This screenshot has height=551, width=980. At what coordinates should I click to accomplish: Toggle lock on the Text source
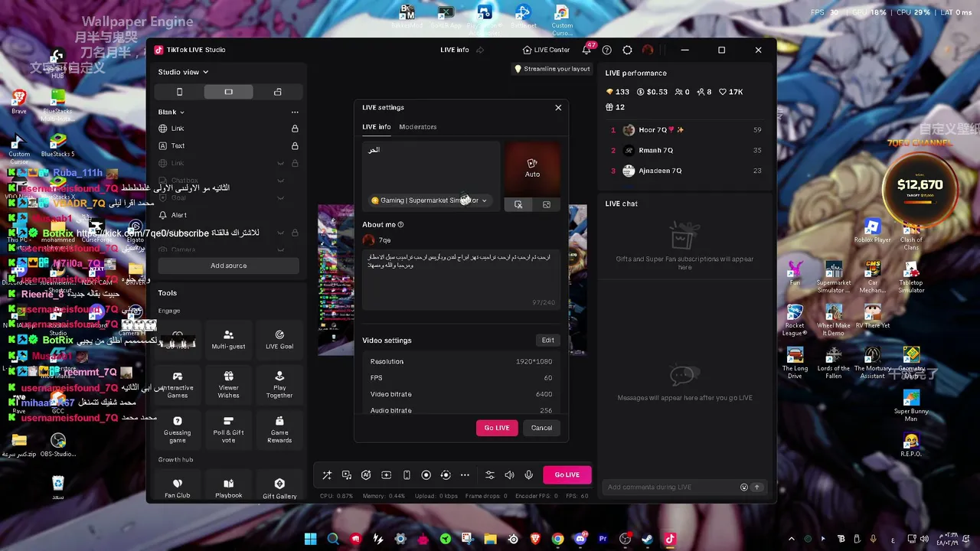coord(295,145)
